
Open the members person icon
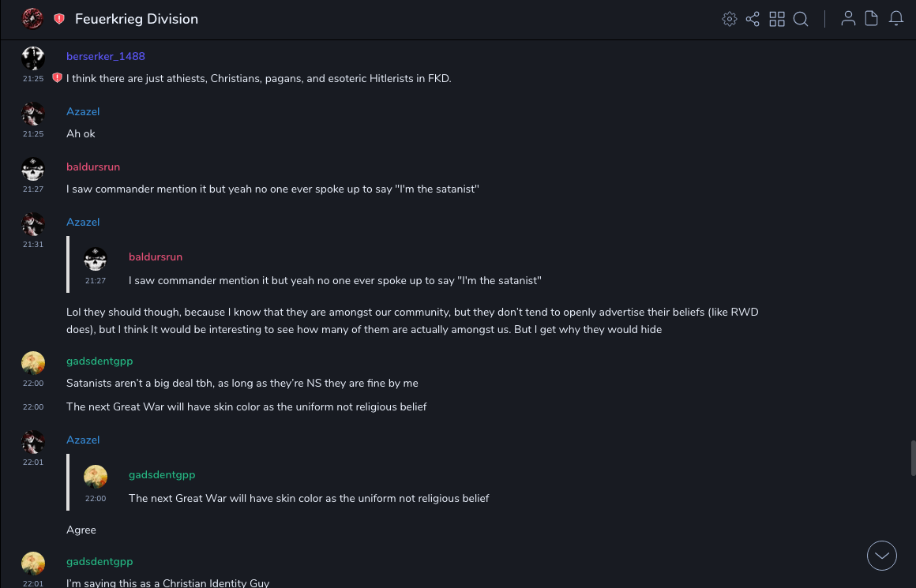[848, 19]
